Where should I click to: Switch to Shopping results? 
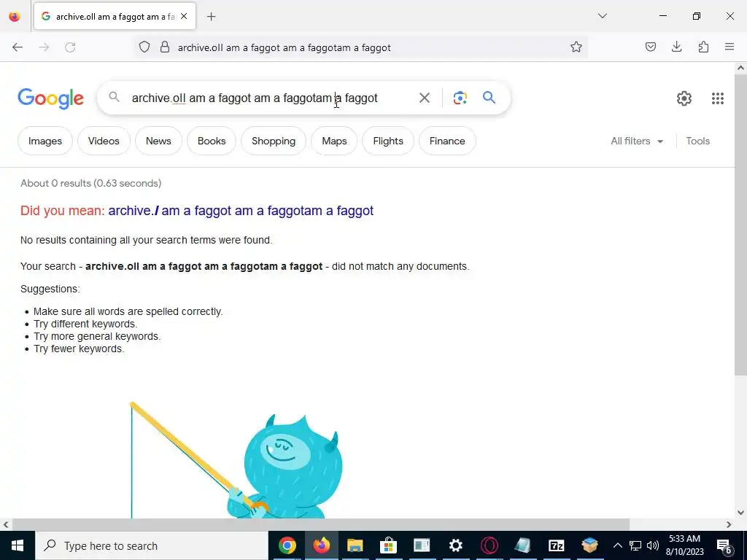click(x=274, y=141)
